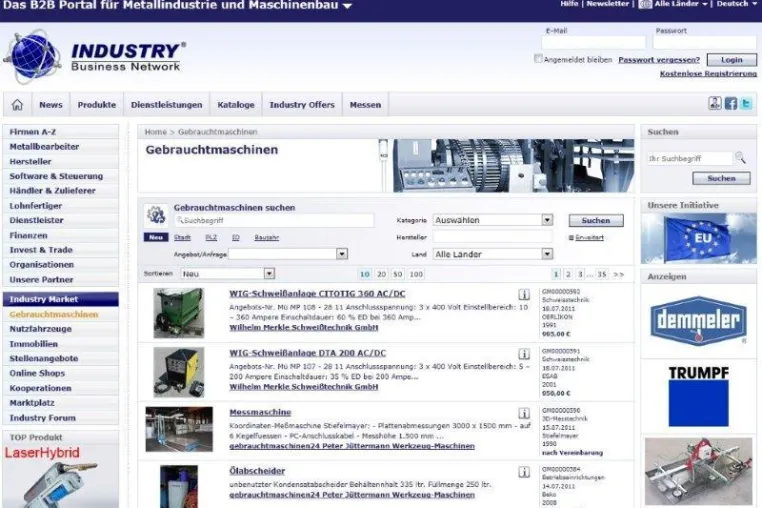Open the Messmaschine thumbnail image
762x508 pixels.
tap(179, 429)
